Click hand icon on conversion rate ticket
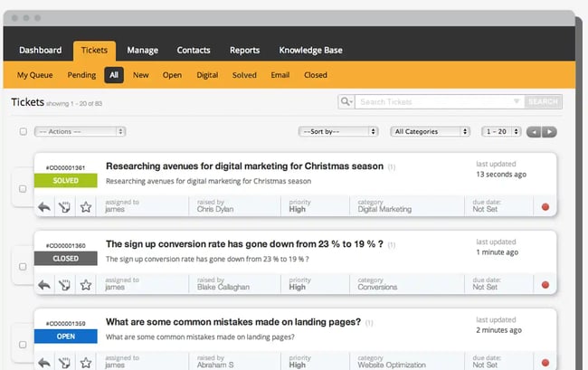588x370 pixels. [65, 285]
